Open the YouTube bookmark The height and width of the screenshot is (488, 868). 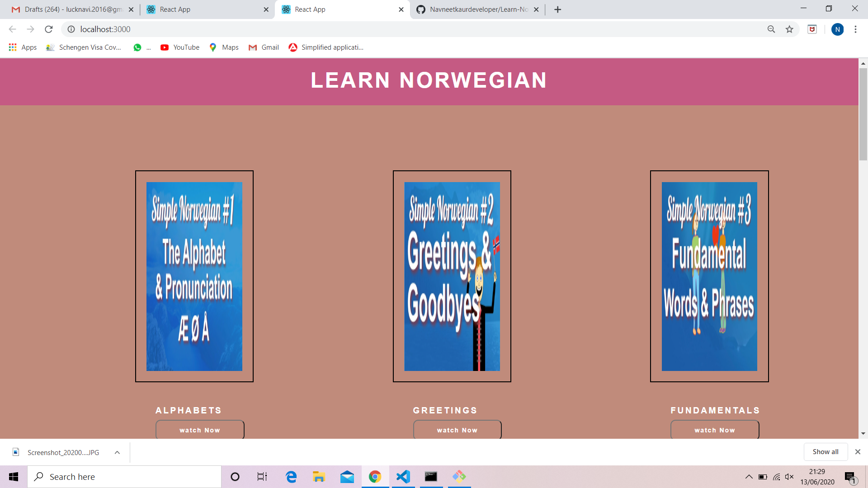tap(179, 47)
